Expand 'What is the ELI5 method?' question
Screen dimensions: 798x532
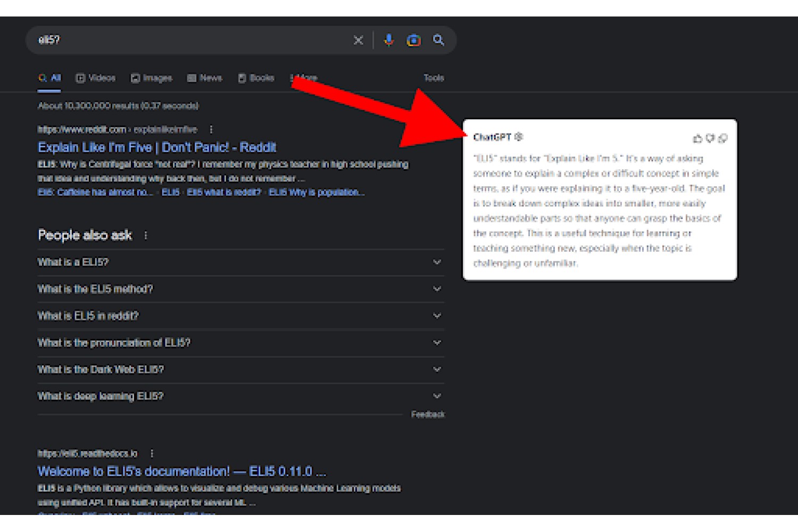(x=240, y=289)
